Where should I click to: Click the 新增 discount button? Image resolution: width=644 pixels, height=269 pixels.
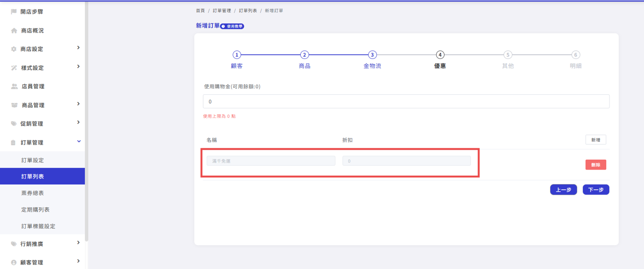coord(596,140)
